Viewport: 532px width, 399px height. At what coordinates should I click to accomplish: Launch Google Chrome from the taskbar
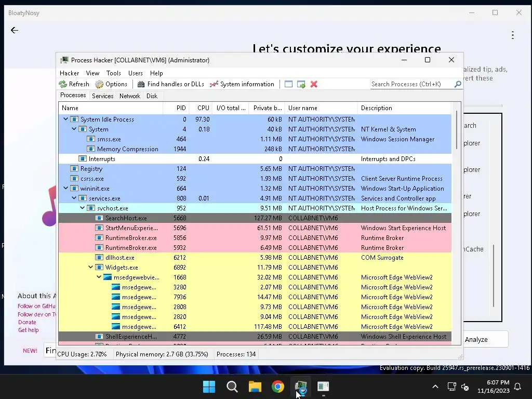click(x=278, y=387)
